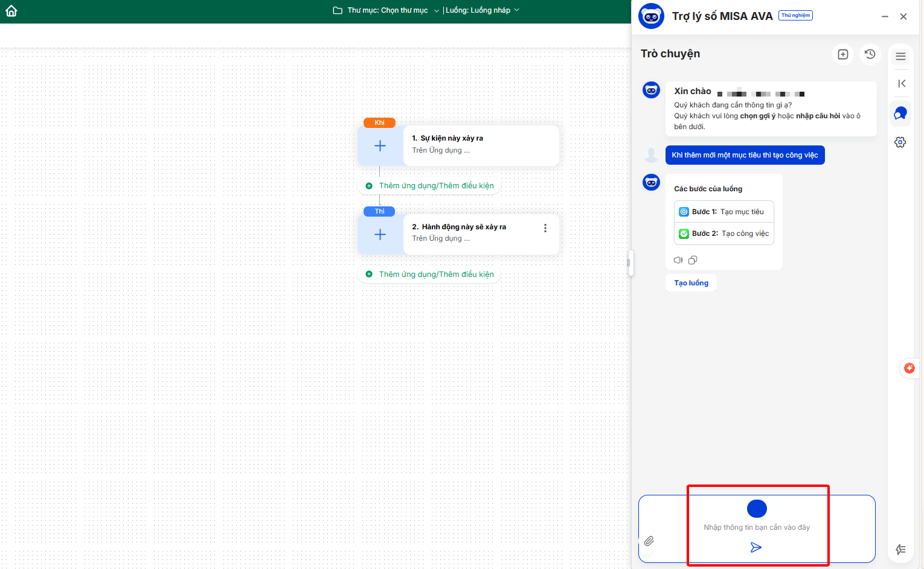Click the paperclip attachment icon
The width and height of the screenshot is (924, 569).
(x=649, y=541)
